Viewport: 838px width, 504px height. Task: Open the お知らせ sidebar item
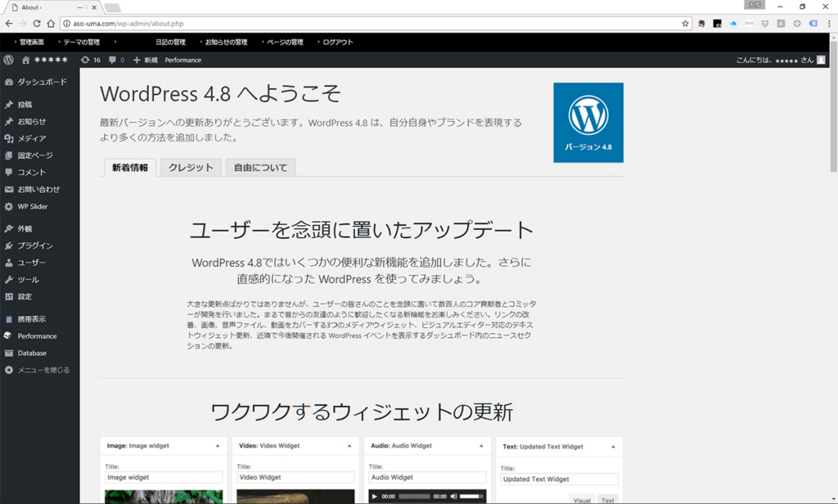click(x=39, y=121)
